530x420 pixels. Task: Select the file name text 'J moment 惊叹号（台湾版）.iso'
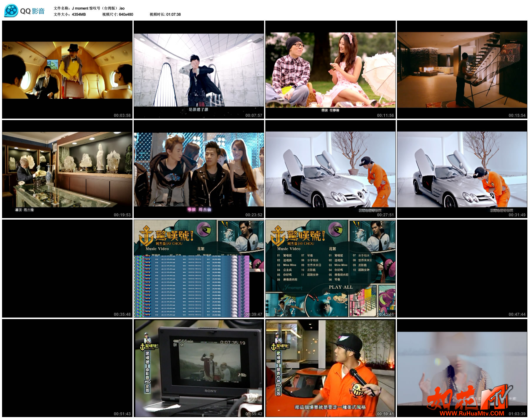coord(98,8)
